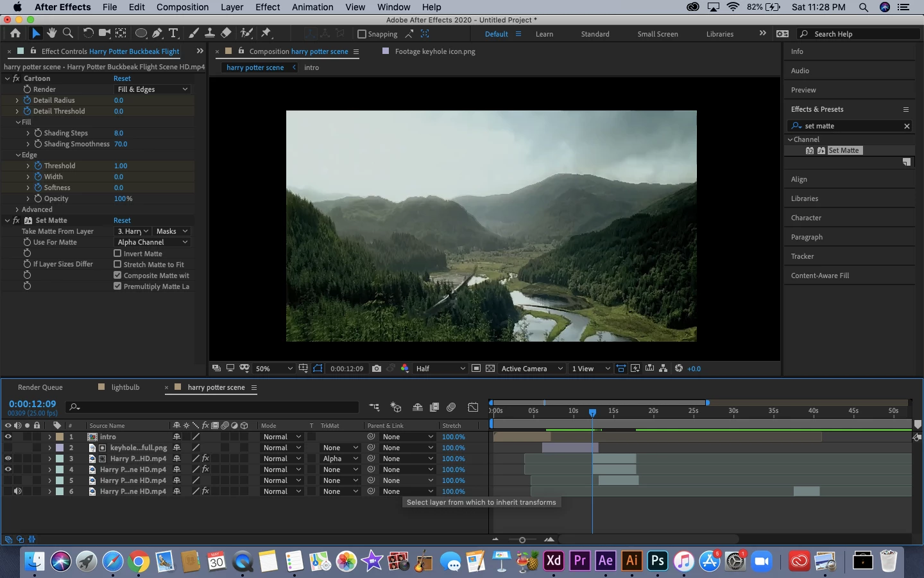924x578 pixels.
Task: Open the Render Fill & Edges dropdown
Action: point(153,89)
